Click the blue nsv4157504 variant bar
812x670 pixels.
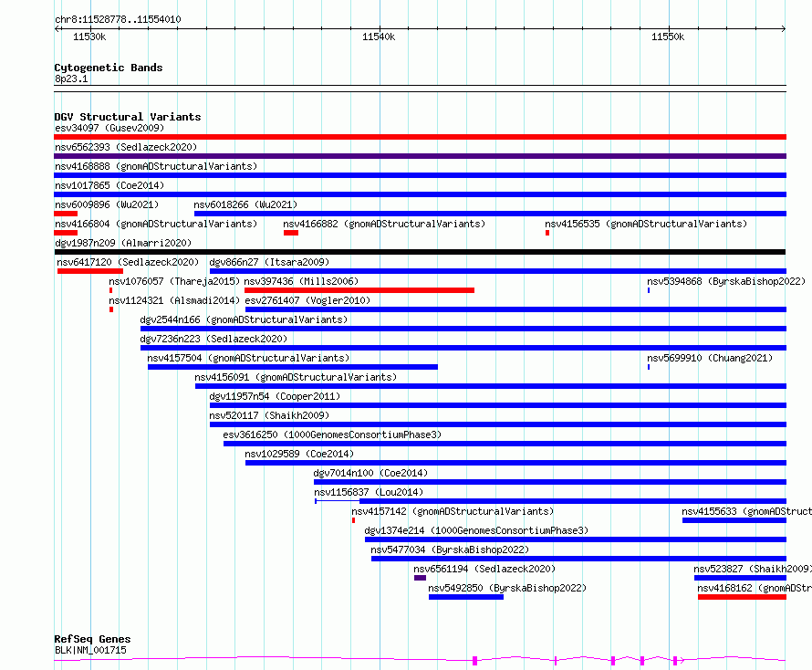(293, 367)
